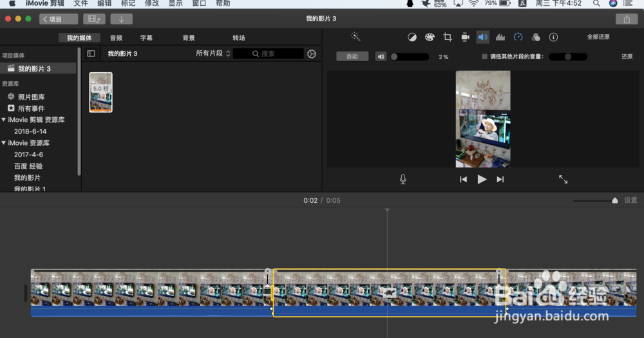Skip to the previous clip
The image size is (644, 338).
click(x=463, y=179)
